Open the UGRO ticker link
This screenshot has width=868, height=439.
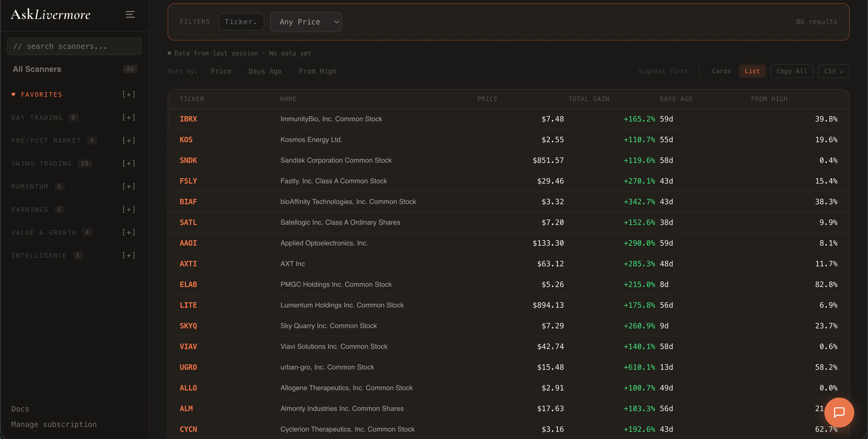(x=188, y=367)
